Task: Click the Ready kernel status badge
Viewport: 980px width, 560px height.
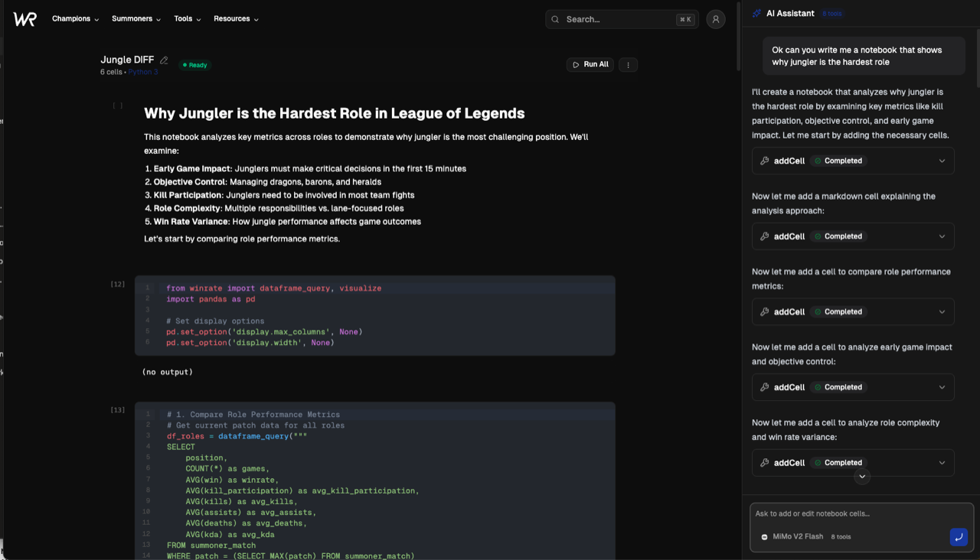Action: 195,65
